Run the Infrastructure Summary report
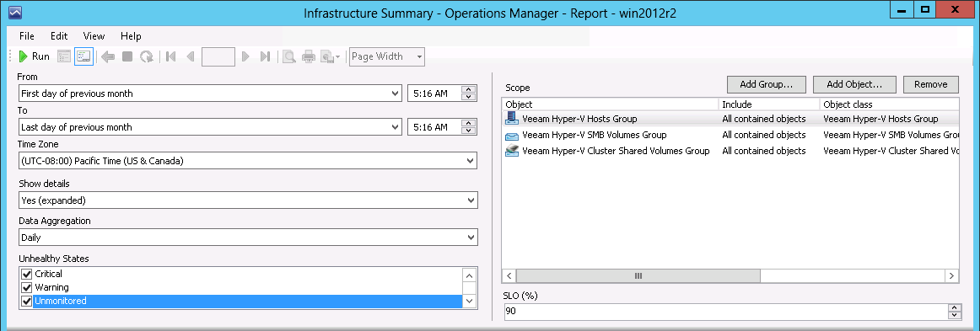This screenshot has width=980, height=331. pos(35,56)
